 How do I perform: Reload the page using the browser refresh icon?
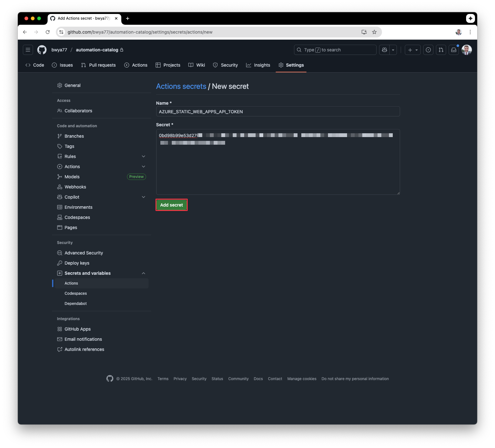pos(48,32)
